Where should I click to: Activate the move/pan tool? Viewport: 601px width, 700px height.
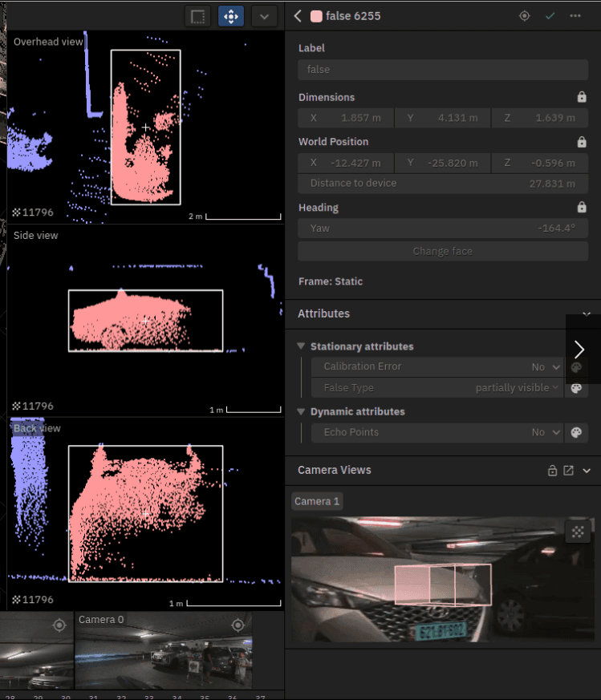[x=231, y=17]
